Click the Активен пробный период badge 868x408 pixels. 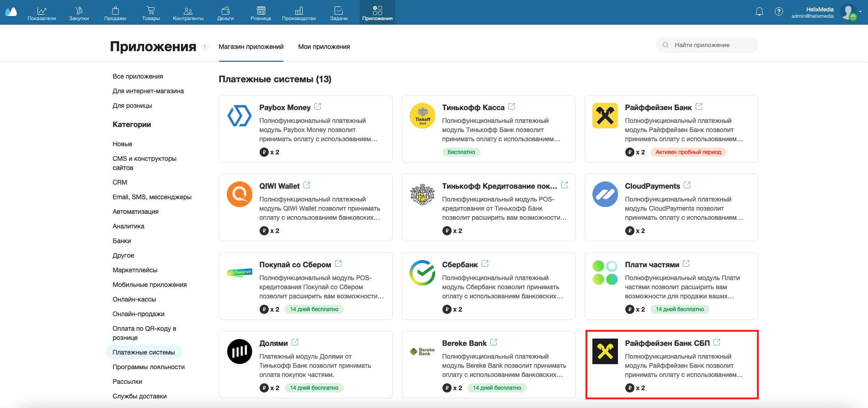click(x=688, y=152)
